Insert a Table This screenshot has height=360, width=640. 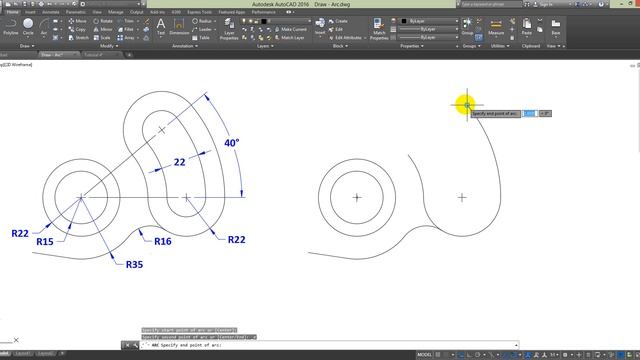tap(201, 38)
